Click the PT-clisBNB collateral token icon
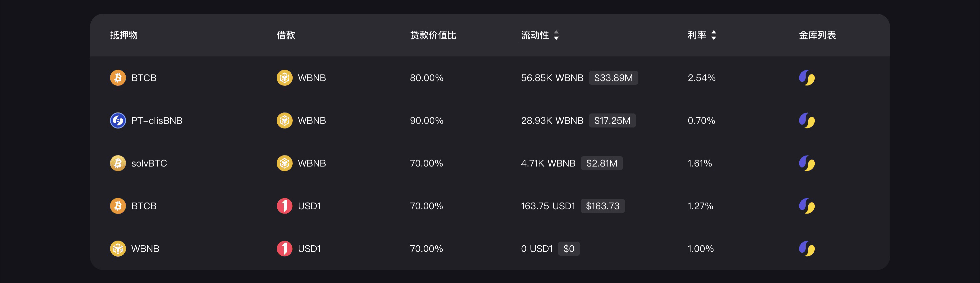 118,120
